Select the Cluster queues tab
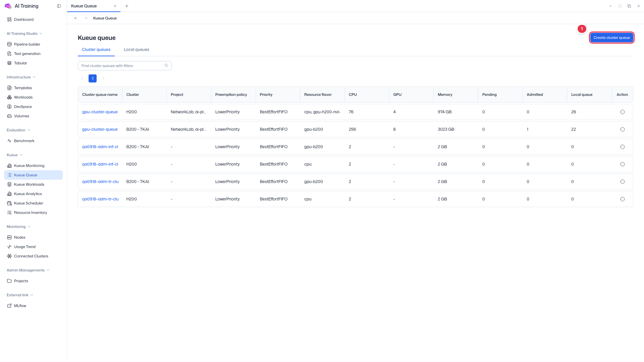This screenshot has width=644, height=362. point(96,50)
